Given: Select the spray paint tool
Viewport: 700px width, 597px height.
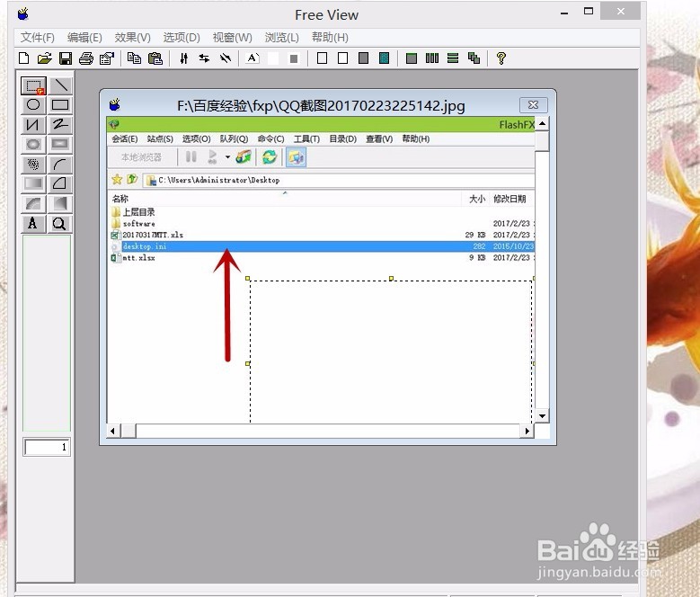Looking at the screenshot, I should click(33, 165).
